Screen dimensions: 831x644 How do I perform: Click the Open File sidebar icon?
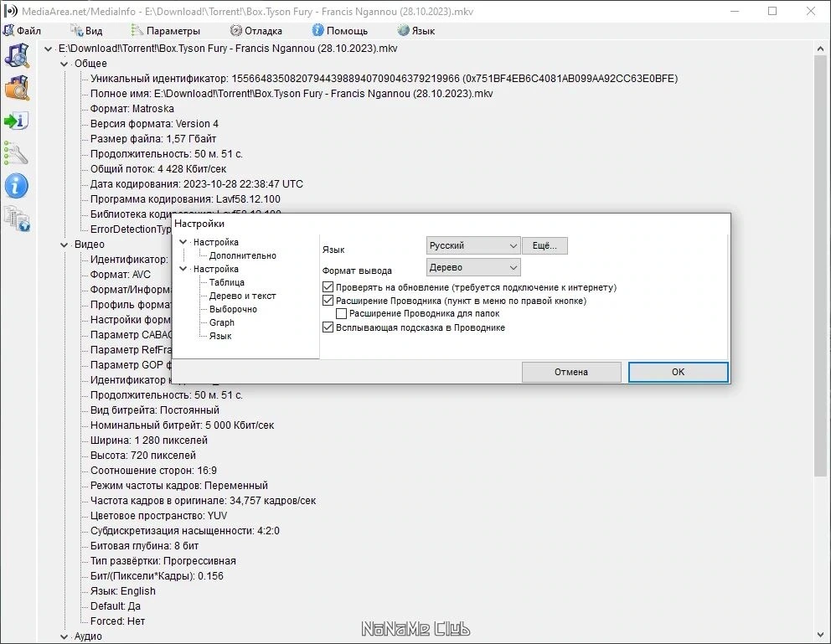(x=17, y=55)
